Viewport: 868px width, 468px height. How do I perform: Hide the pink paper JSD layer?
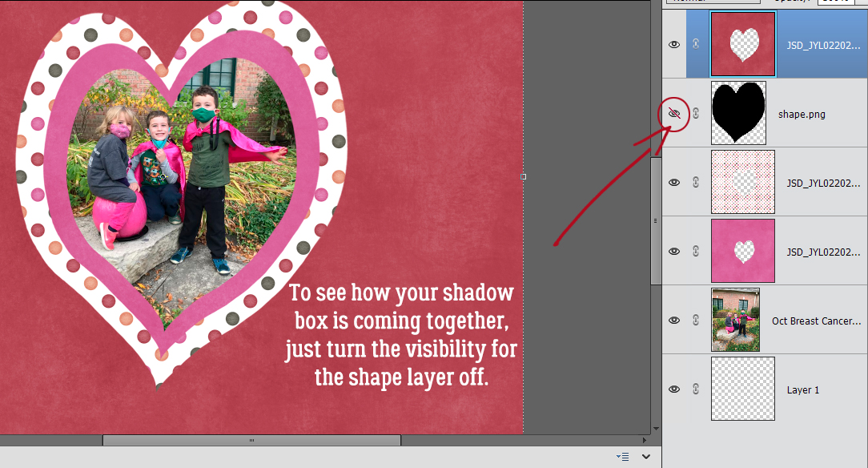click(673, 252)
